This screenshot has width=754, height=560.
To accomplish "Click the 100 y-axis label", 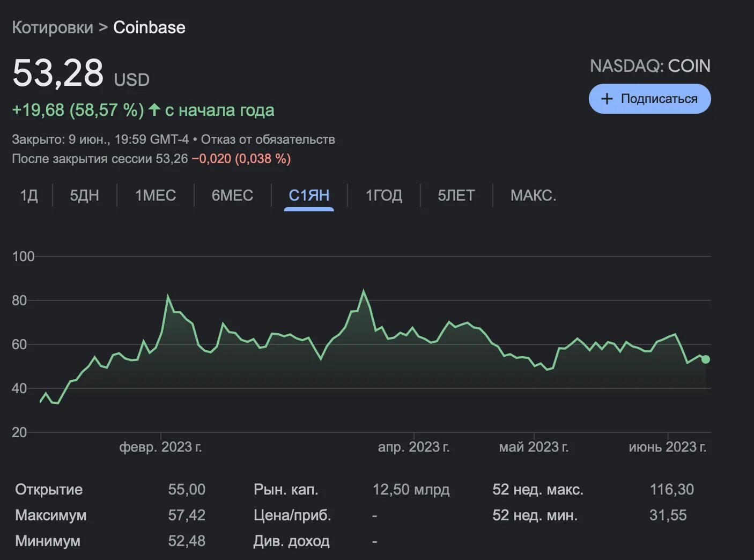I will (23, 256).
